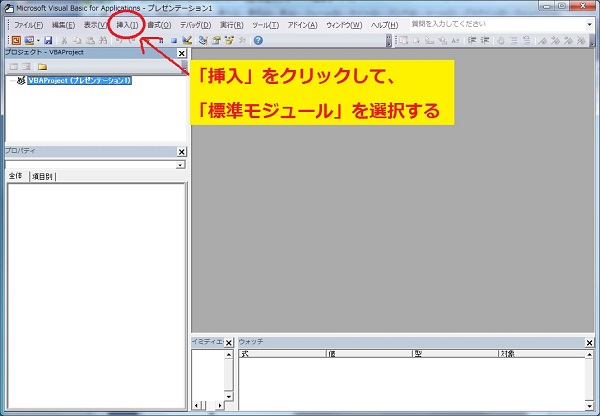This screenshot has height=416, width=600.
Task: Close the ウォッチ panel
Action: click(x=590, y=343)
